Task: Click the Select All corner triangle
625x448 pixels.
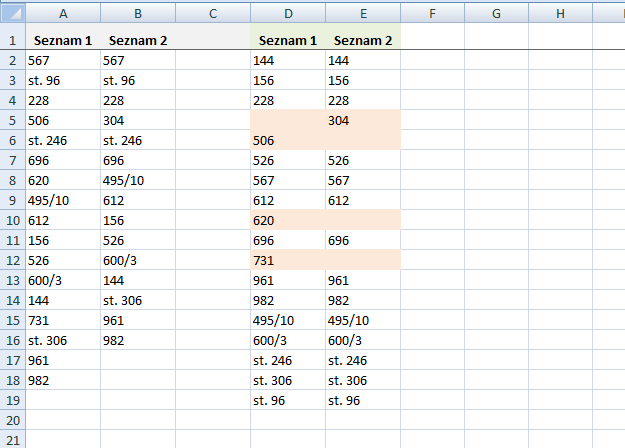Action: [x=12, y=14]
